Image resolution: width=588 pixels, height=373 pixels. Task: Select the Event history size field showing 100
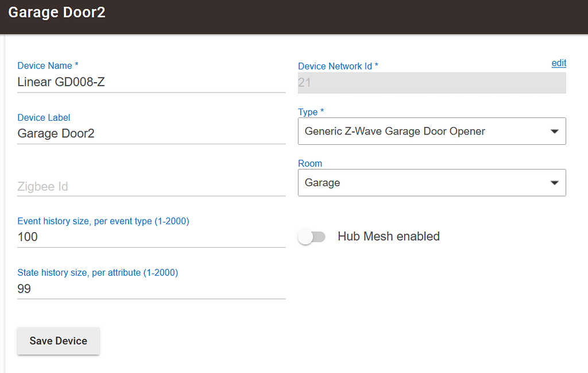click(x=151, y=237)
